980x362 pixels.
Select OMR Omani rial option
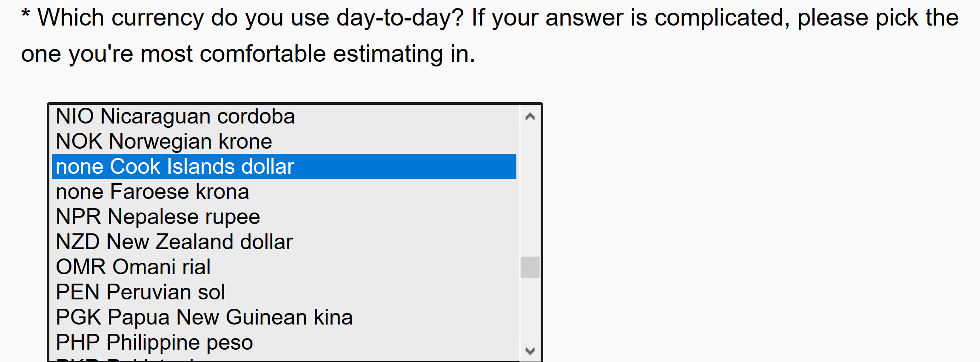point(284,267)
